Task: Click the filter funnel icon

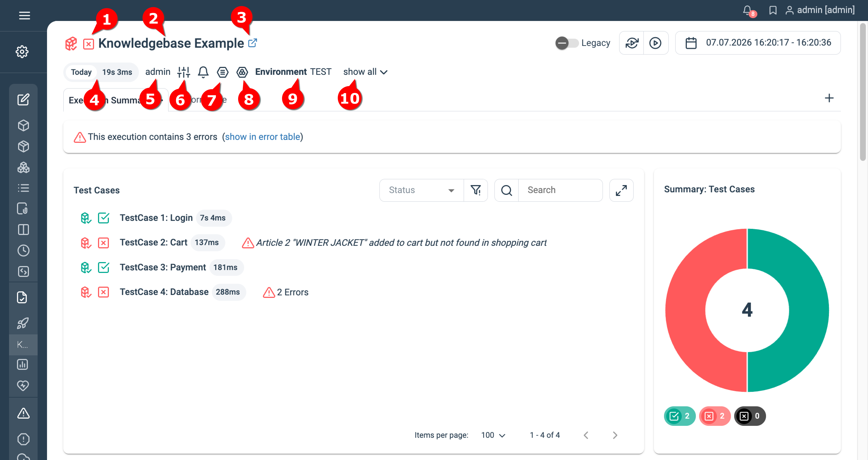Action: [476, 190]
